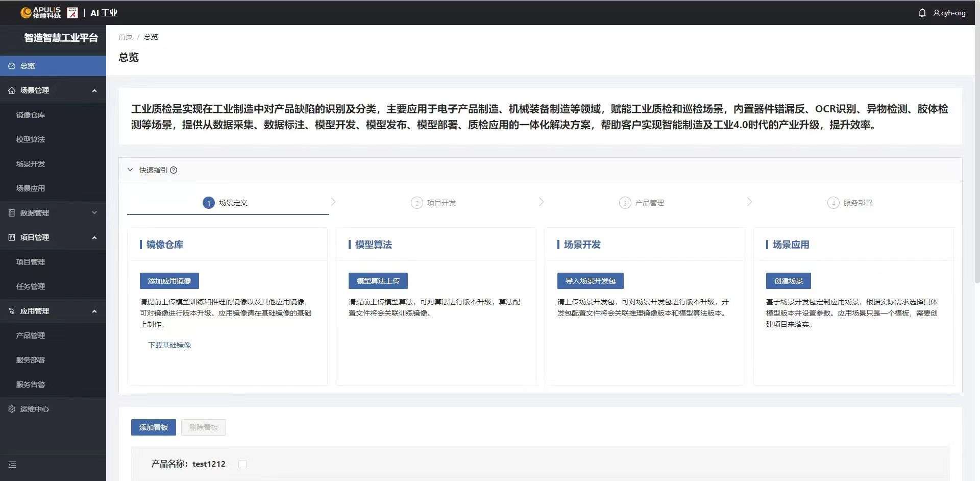
Task: Click the 首页 breadcrumb link
Action: coord(126,37)
